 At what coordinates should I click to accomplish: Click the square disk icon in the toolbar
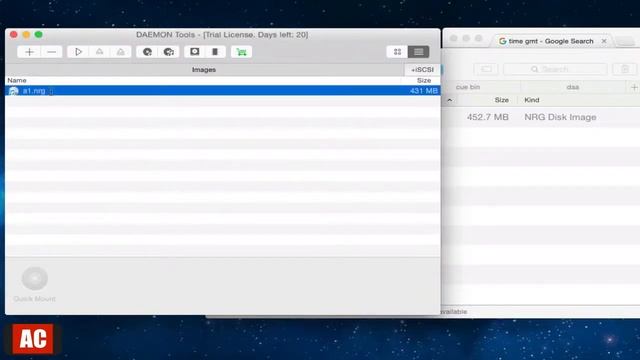pos(195,52)
